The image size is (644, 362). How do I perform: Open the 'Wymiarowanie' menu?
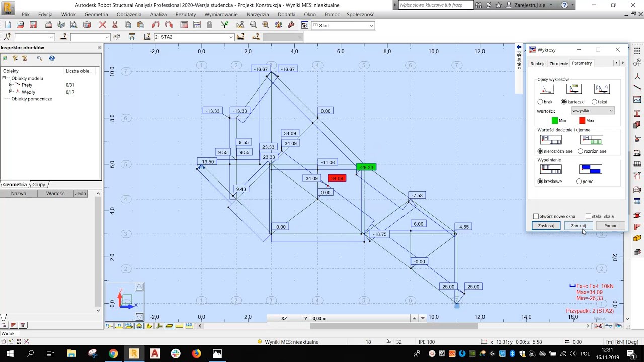click(221, 15)
